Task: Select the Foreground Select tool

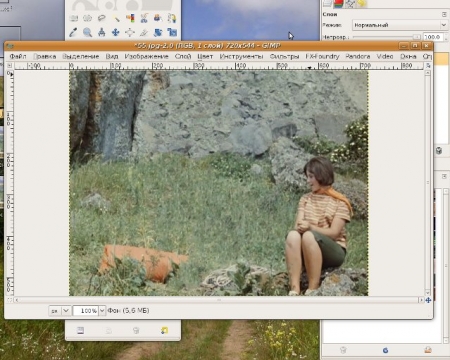Action: 158,18
